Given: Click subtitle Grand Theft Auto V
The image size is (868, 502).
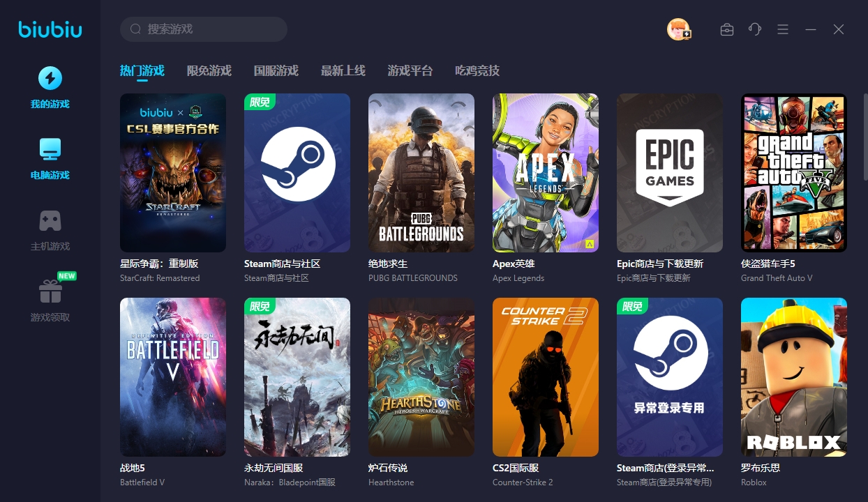Looking at the screenshot, I should point(777,278).
